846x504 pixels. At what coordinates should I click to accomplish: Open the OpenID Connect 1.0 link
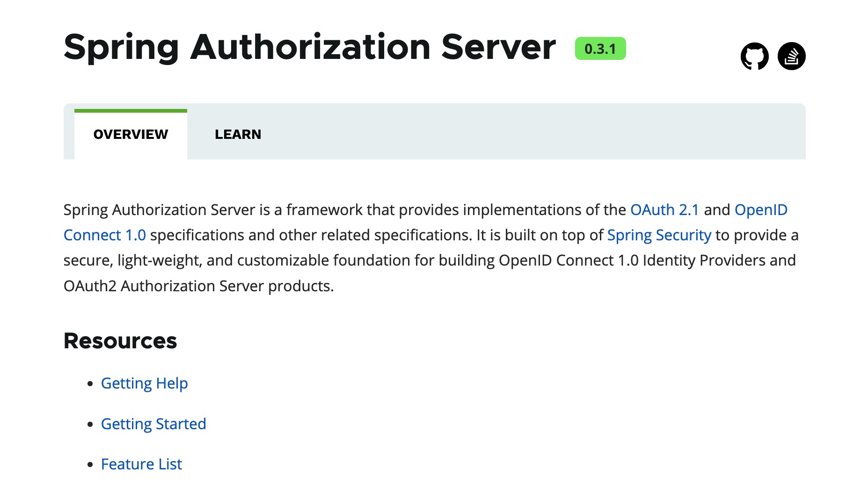pyautogui.click(x=761, y=210)
